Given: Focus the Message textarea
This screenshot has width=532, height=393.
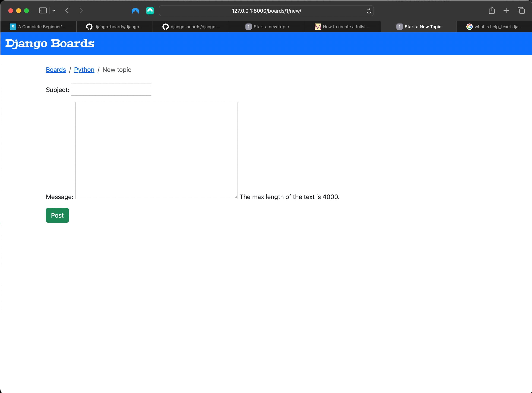Looking at the screenshot, I should [x=156, y=150].
